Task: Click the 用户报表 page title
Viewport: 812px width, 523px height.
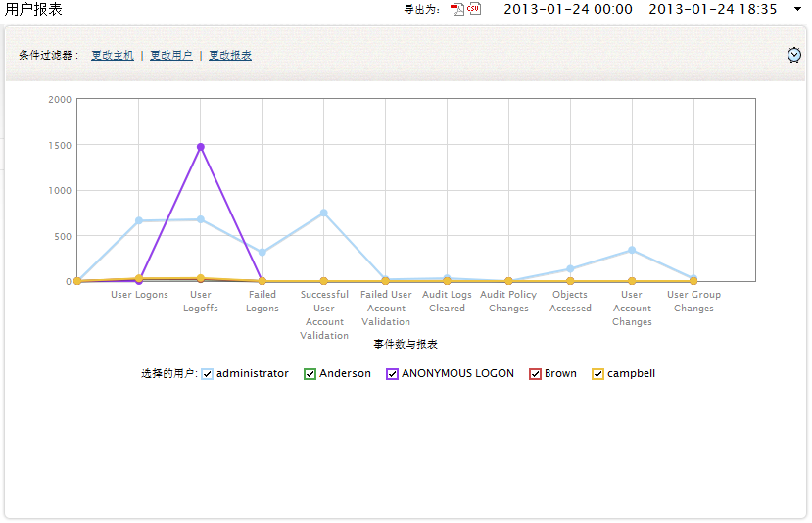Action: click(33, 10)
